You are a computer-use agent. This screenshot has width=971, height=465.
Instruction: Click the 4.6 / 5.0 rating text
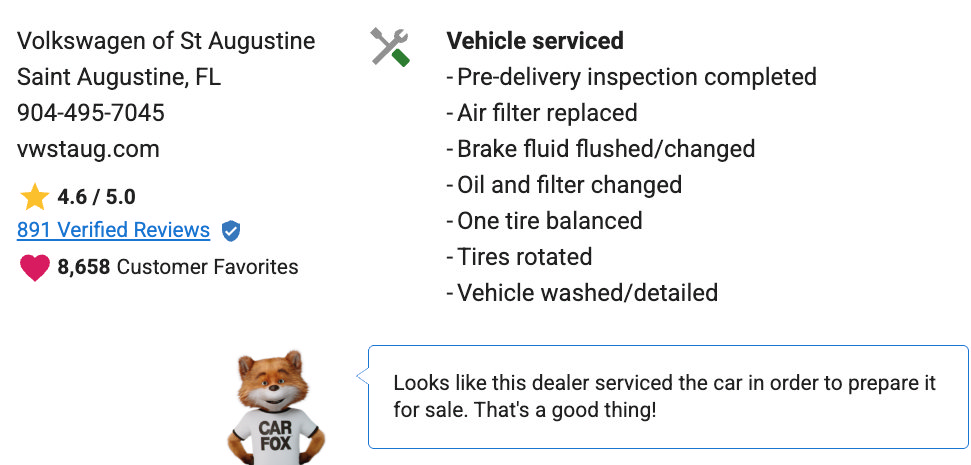click(x=96, y=197)
